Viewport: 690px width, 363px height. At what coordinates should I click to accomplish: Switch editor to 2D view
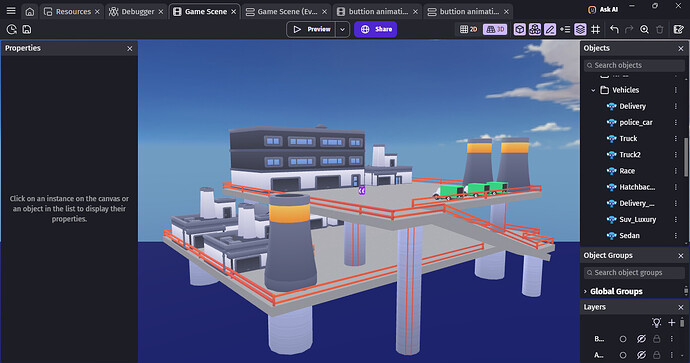point(468,29)
